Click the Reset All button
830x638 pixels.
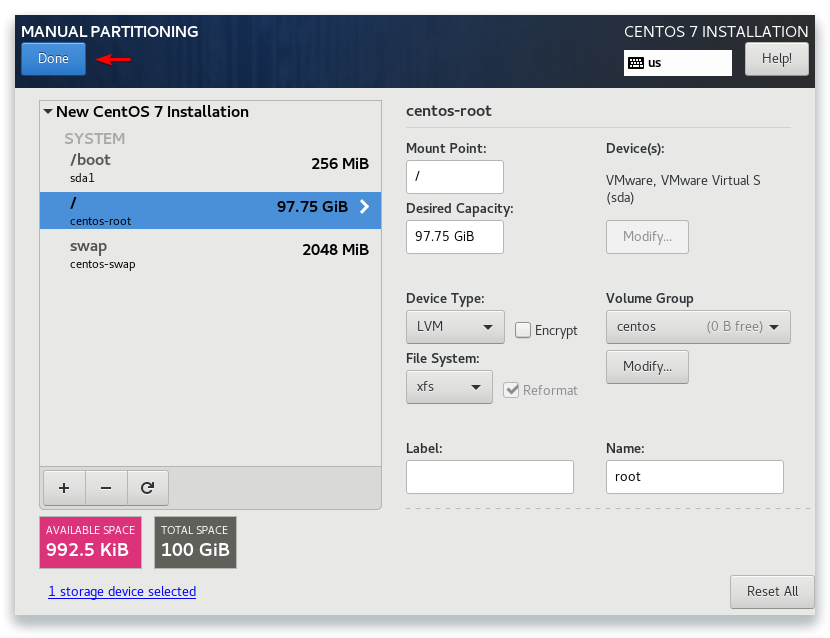(772, 591)
